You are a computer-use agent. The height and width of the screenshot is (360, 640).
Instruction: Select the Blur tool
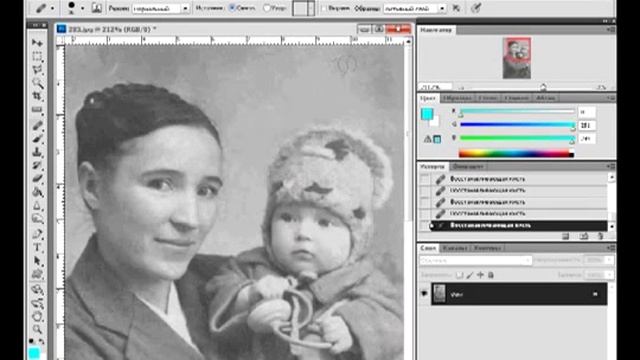coord(37,205)
